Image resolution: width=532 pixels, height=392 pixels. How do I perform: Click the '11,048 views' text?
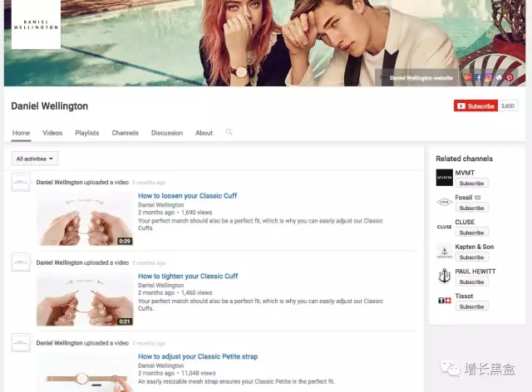coord(199,373)
